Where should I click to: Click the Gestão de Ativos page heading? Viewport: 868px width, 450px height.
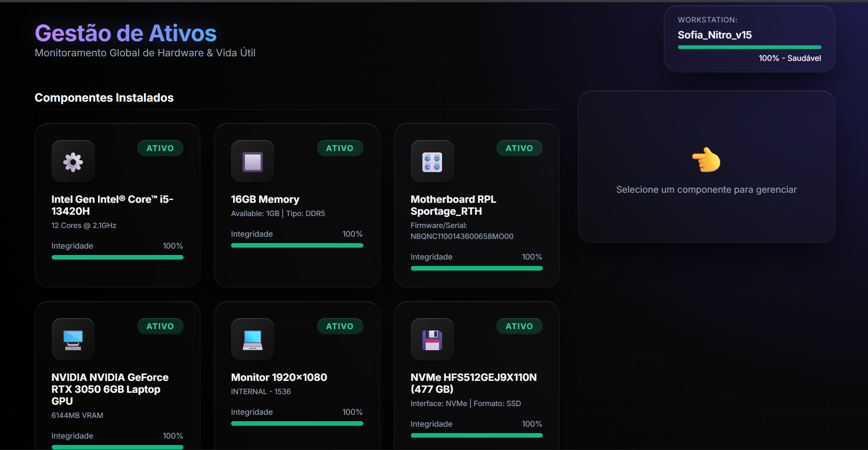tap(126, 33)
